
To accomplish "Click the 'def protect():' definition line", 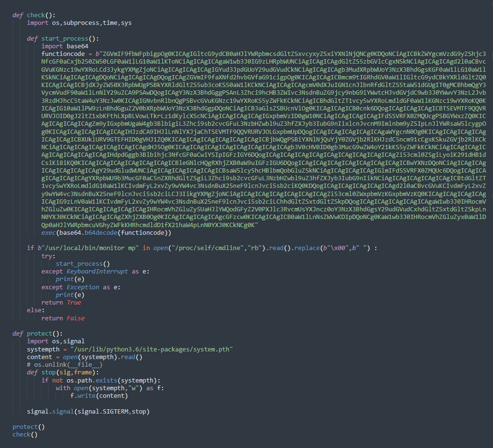I will click(37, 334).
